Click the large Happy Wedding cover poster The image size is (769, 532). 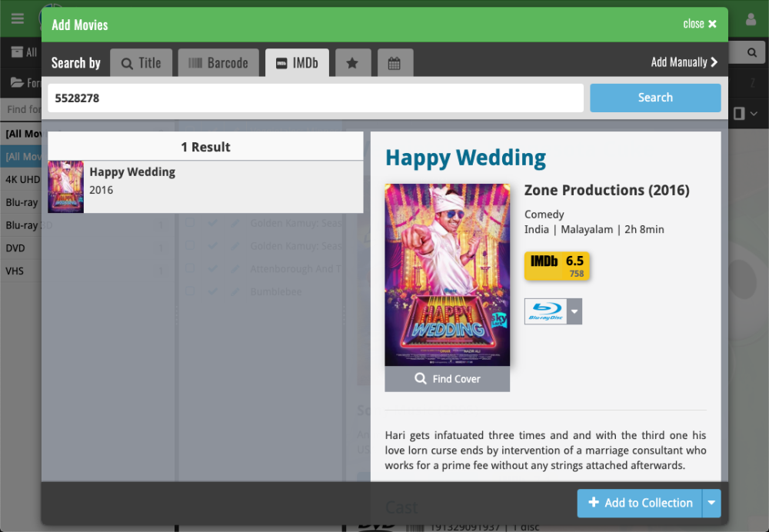[448, 274]
